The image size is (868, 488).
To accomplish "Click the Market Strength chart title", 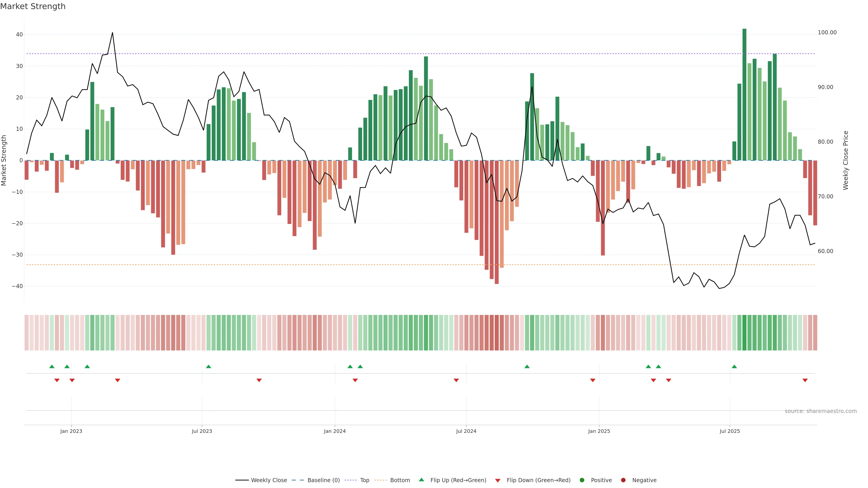I will (33, 6).
